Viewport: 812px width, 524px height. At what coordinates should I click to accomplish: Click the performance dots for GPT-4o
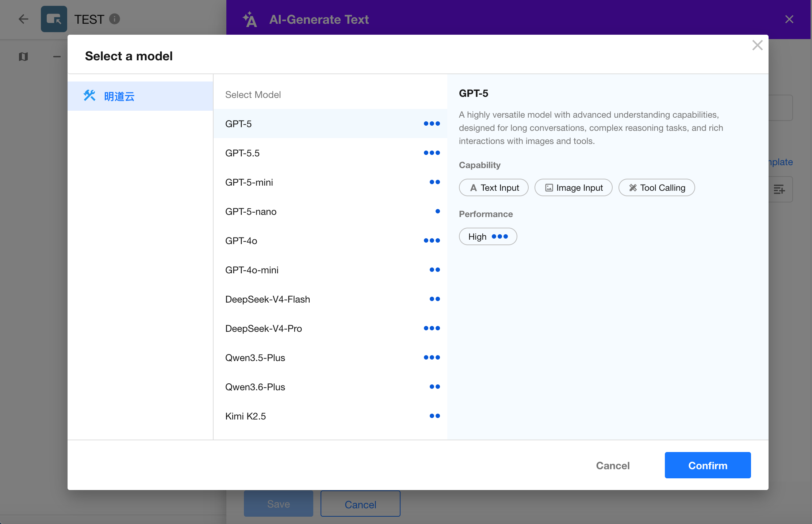[x=432, y=240]
